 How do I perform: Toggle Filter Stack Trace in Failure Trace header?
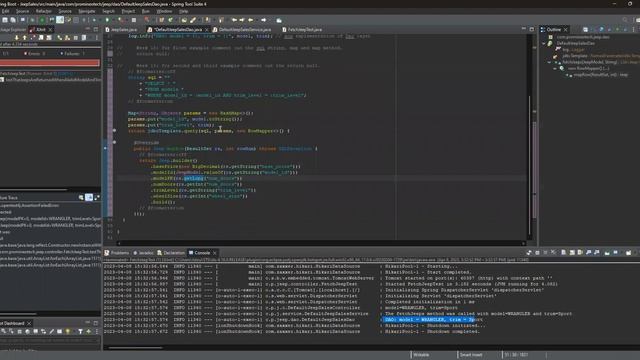[89, 198]
